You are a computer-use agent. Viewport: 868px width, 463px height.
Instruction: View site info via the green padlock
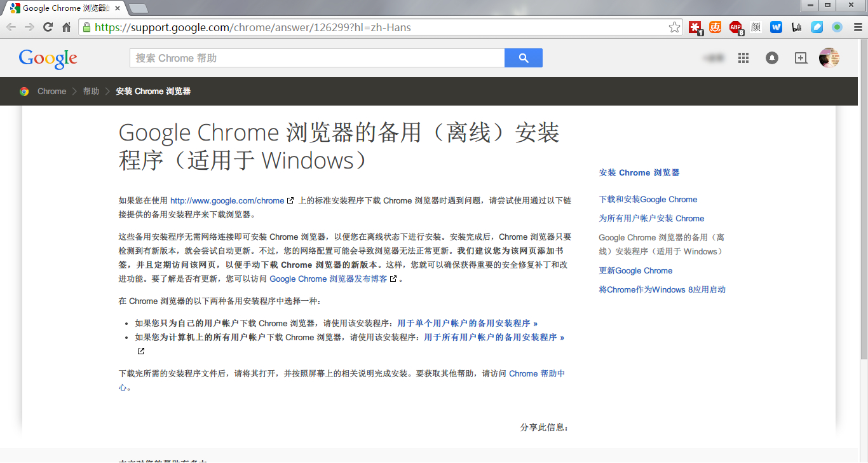point(86,27)
